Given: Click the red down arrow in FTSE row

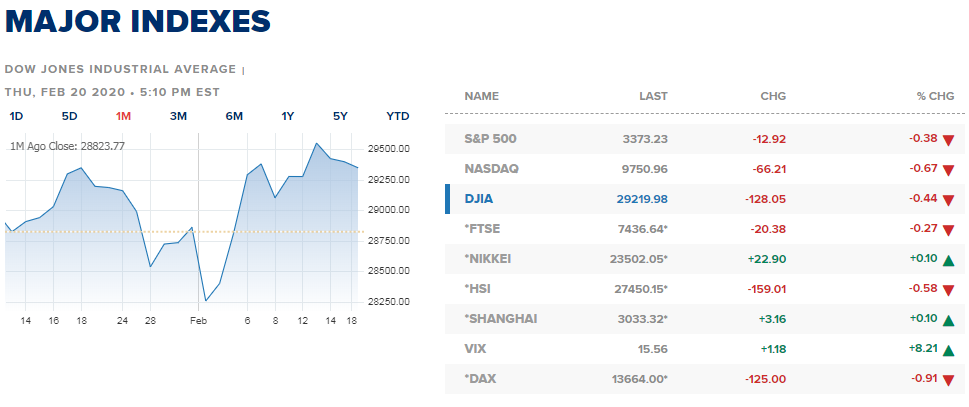Looking at the screenshot, I should coord(949,230).
